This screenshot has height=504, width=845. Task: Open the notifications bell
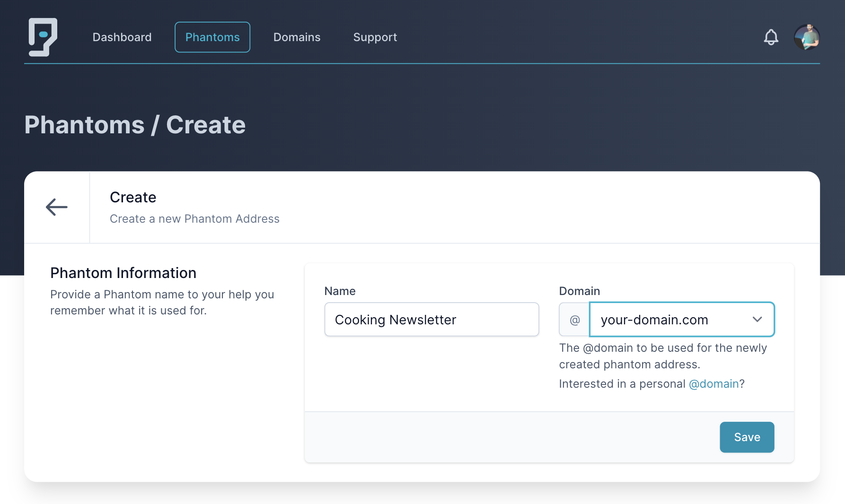coord(771,37)
